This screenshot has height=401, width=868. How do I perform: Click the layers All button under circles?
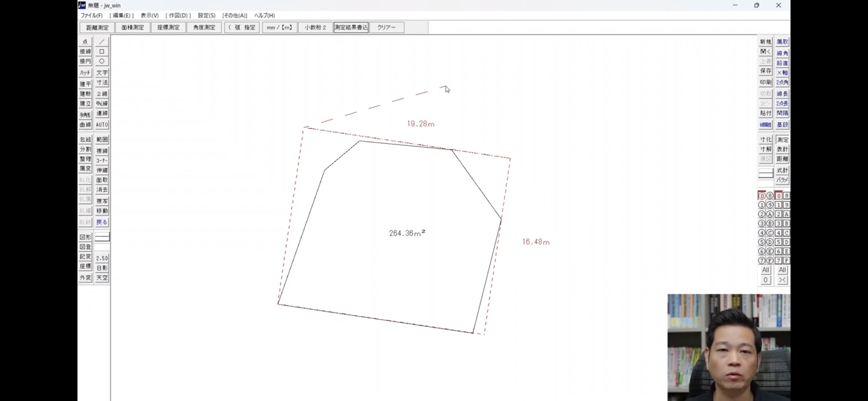tap(765, 270)
